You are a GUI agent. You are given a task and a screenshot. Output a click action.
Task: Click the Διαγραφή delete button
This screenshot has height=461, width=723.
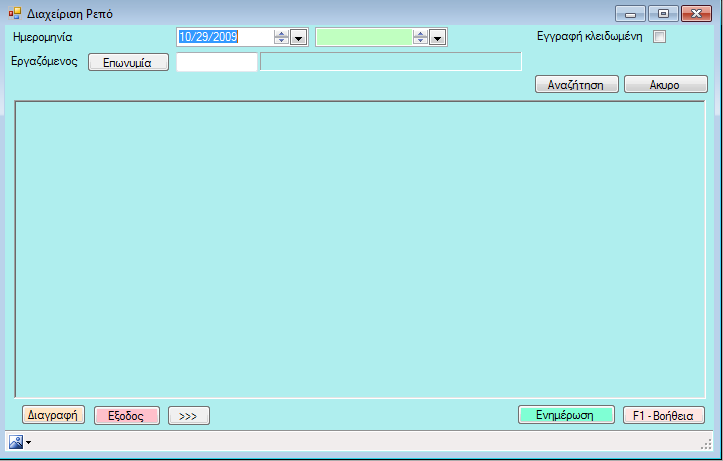click(53, 414)
